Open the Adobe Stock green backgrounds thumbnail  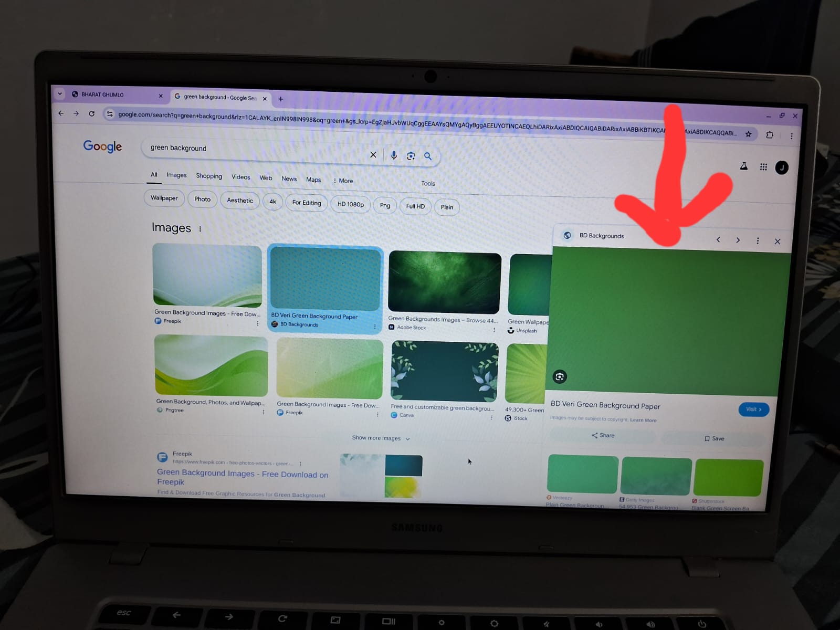(445, 282)
